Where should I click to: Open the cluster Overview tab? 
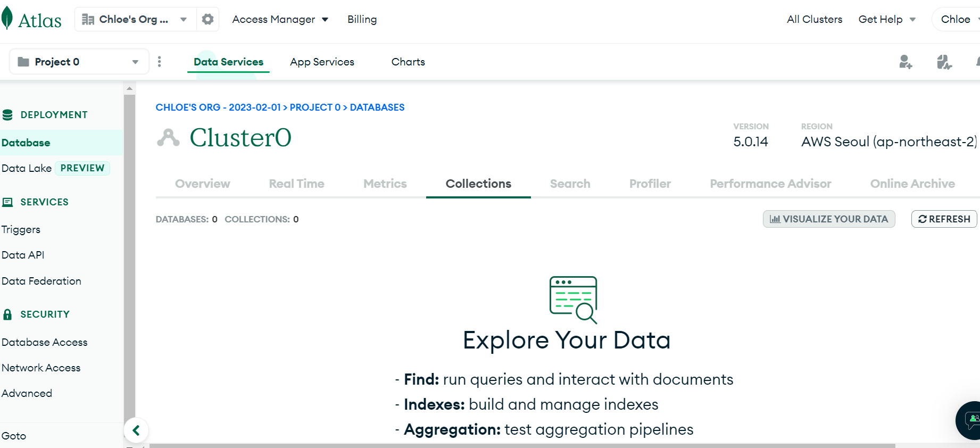click(203, 184)
